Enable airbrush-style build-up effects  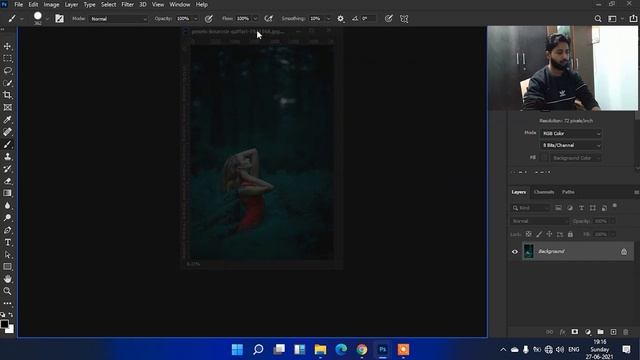269,19
